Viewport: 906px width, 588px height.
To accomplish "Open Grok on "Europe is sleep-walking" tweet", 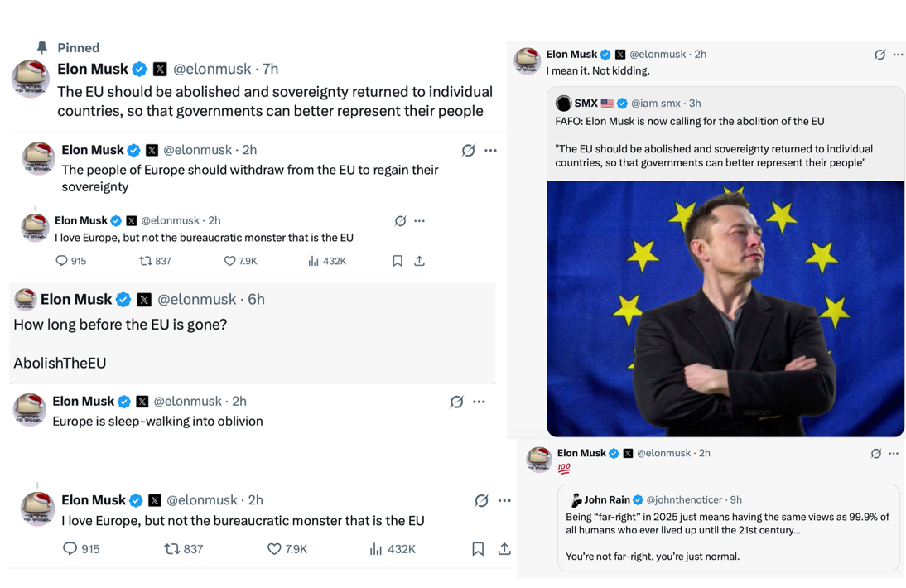I will pyautogui.click(x=456, y=402).
